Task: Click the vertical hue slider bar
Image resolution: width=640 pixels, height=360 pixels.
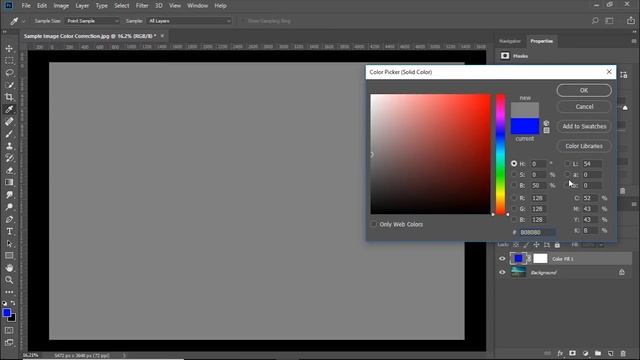Action: (x=500, y=154)
